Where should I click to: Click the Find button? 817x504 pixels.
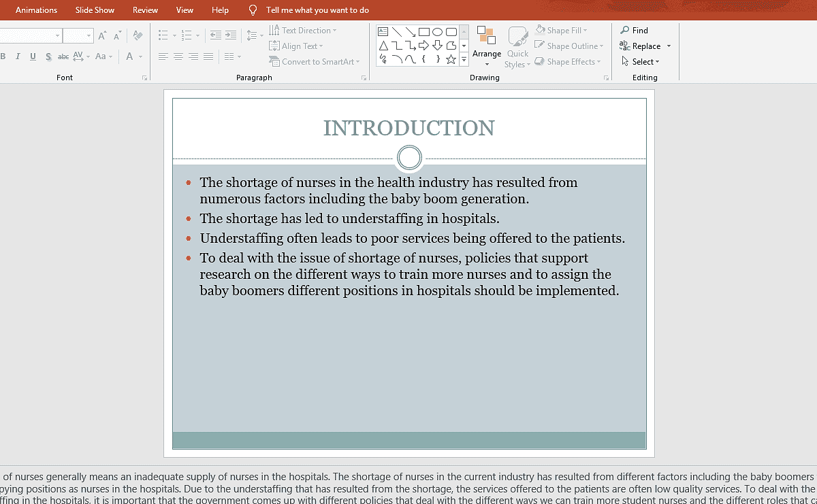pos(634,31)
